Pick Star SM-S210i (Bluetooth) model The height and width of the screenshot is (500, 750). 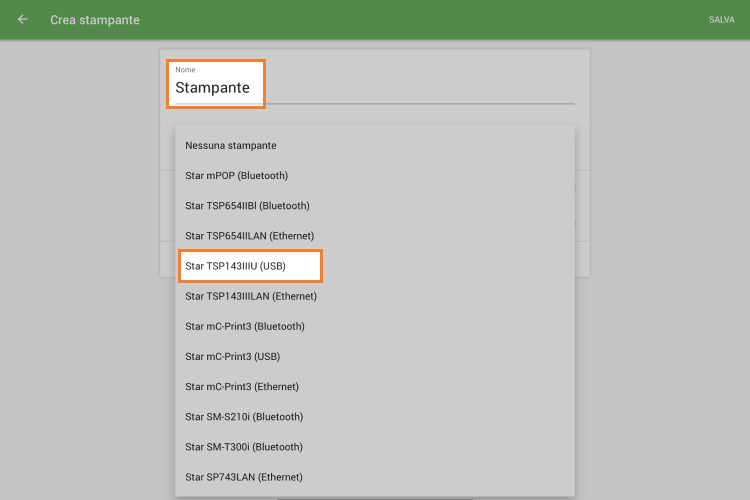coord(244,416)
